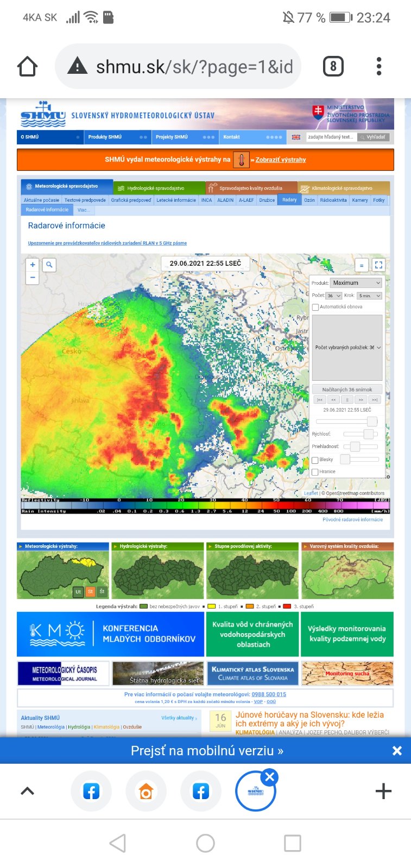Open the browser three-dot menu
Image resolution: width=411 pixels, height=868 pixels.
point(378,67)
